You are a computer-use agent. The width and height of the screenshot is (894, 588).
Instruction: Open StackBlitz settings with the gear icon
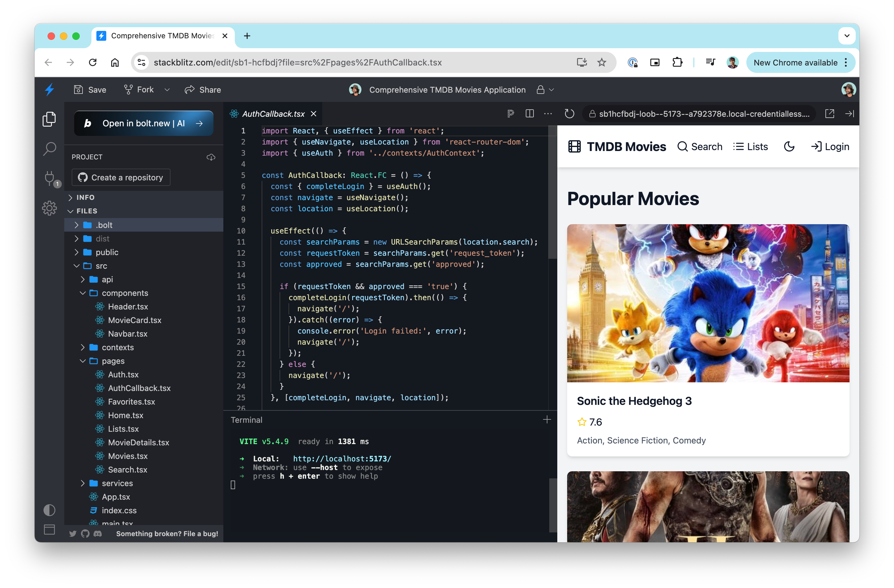pos(49,208)
